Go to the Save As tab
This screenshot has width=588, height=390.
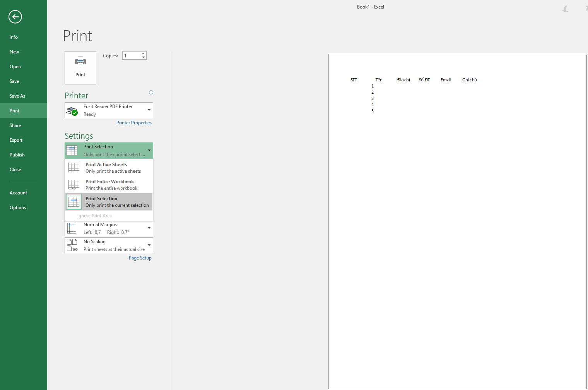17,96
